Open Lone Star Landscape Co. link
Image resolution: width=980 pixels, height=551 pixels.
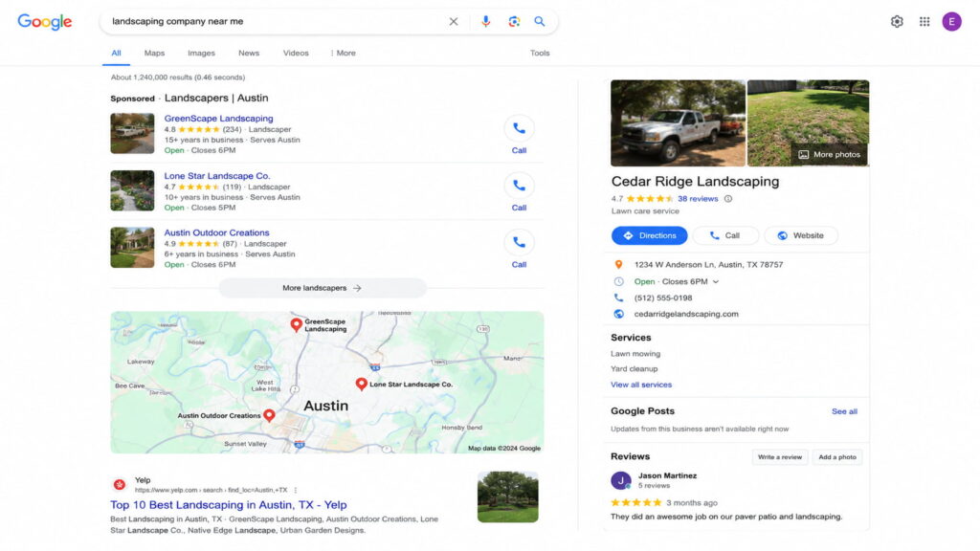pyautogui.click(x=217, y=176)
